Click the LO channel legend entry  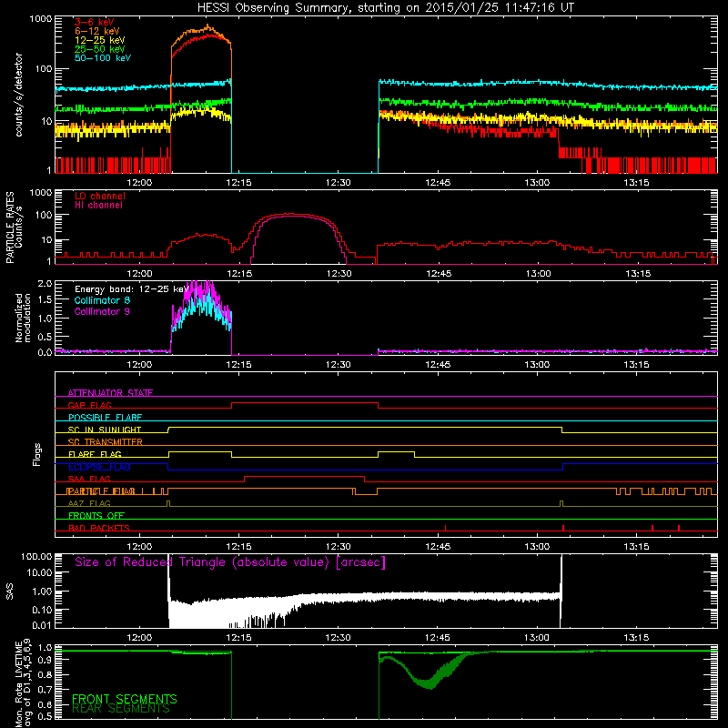(100, 196)
